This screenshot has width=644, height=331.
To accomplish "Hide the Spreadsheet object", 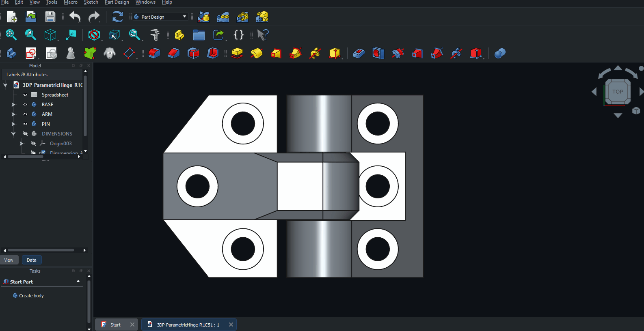I will (25, 95).
